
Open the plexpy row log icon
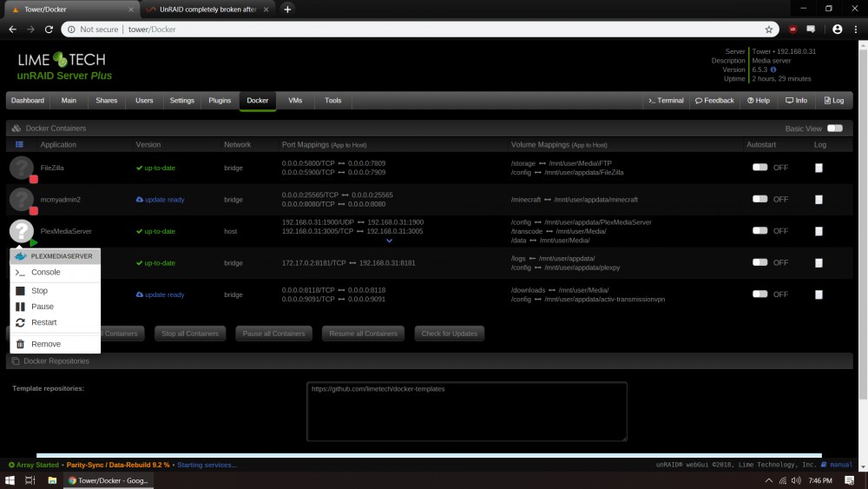[x=819, y=263]
